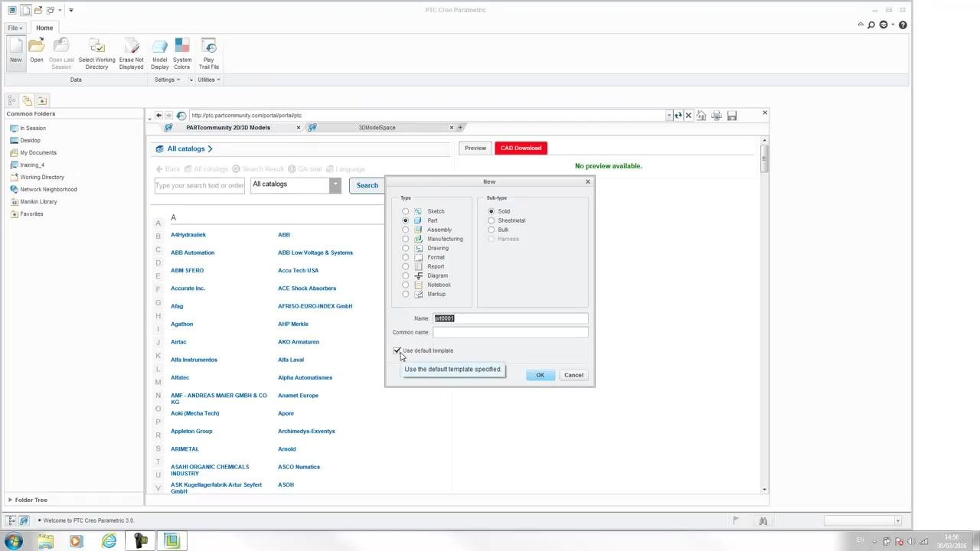Switch to the Home ribbon tab

44,28
